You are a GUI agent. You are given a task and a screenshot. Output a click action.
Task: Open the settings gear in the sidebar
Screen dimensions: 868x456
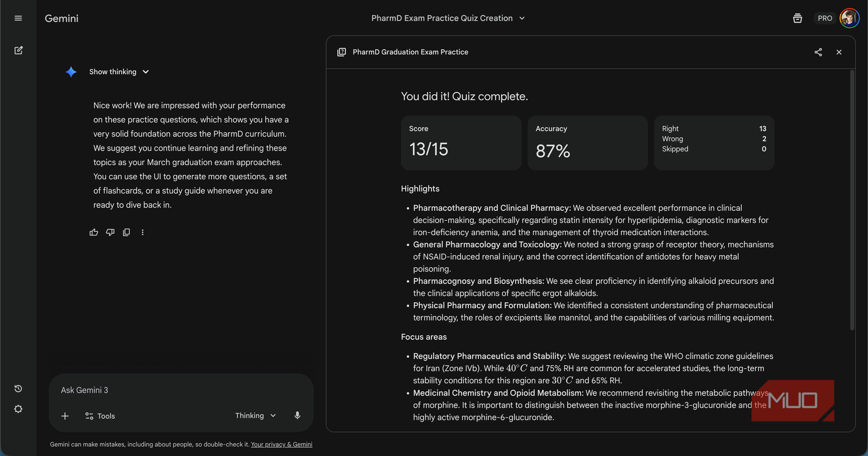[18, 409]
